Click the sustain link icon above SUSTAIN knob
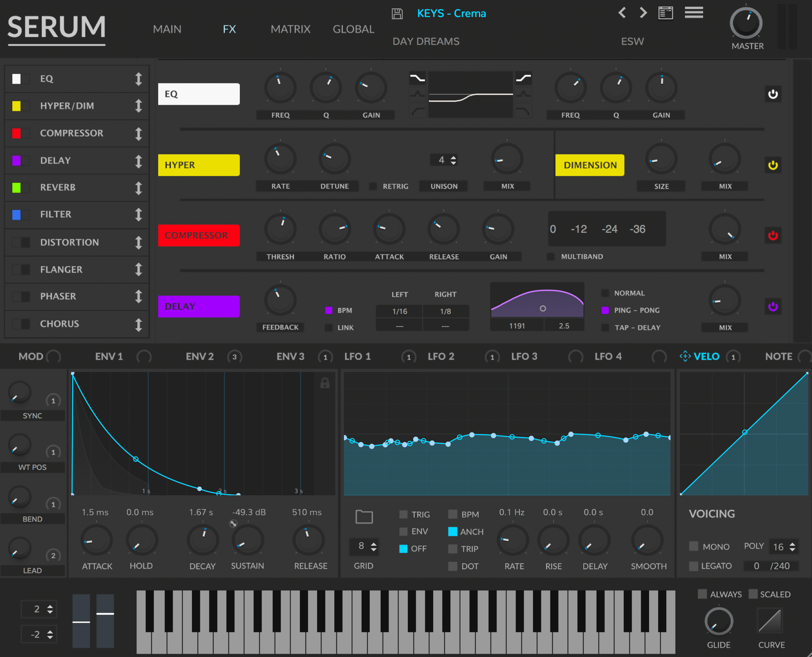 click(x=233, y=524)
